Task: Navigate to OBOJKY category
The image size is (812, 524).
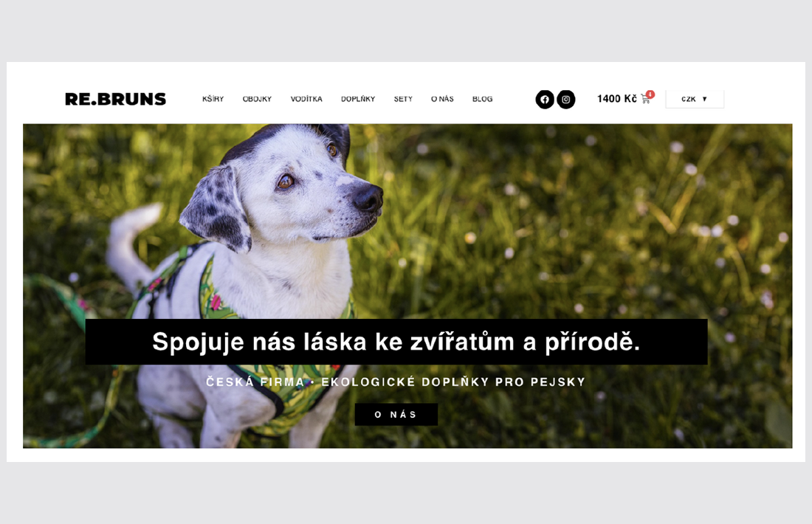Action: (x=258, y=99)
